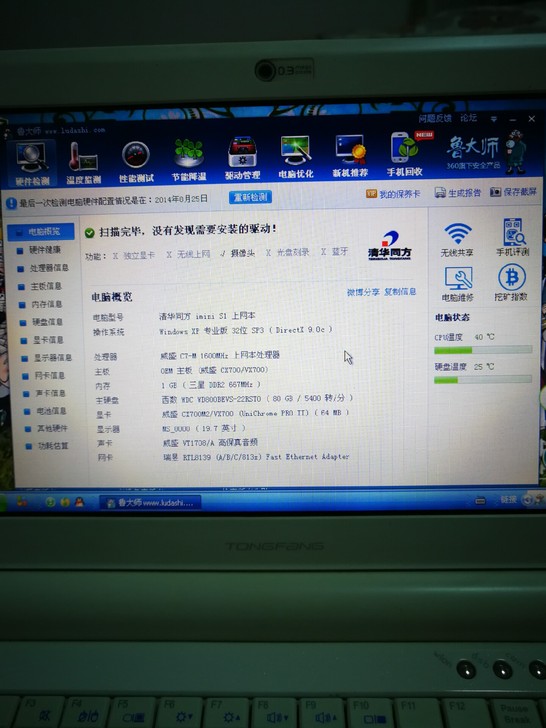Click the OEM 主板 motherboard line
The height and width of the screenshot is (728, 546).
[214, 370]
